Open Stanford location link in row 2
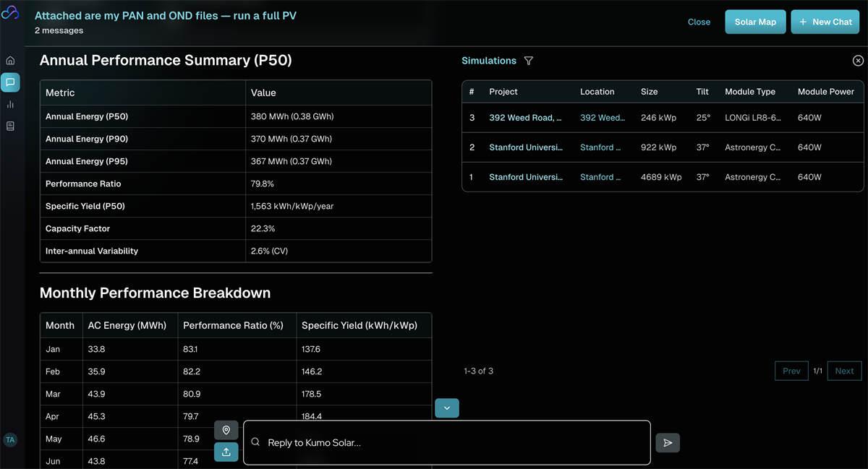This screenshot has height=469, width=868. [600, 147]
